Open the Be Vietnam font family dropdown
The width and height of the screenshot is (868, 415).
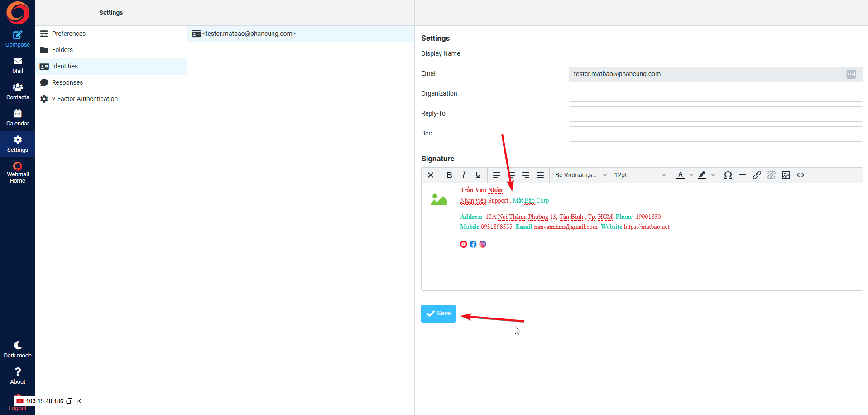coord(580,175)
